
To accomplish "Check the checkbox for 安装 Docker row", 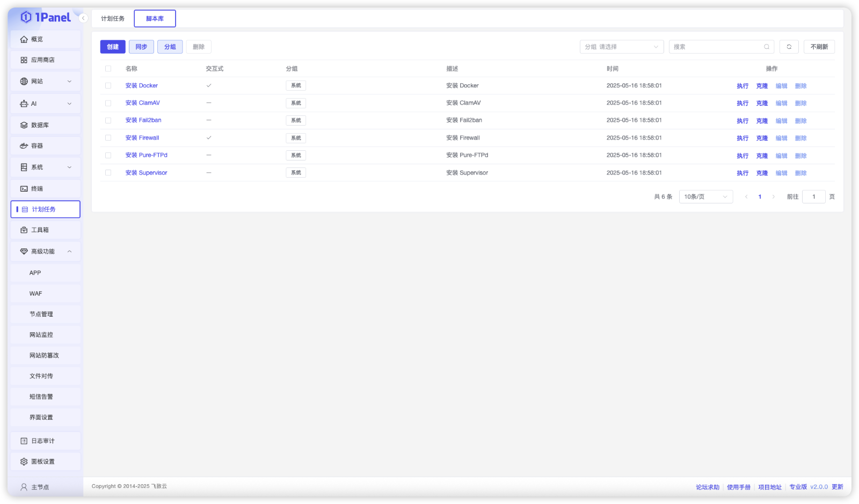I will coord(107,85).
